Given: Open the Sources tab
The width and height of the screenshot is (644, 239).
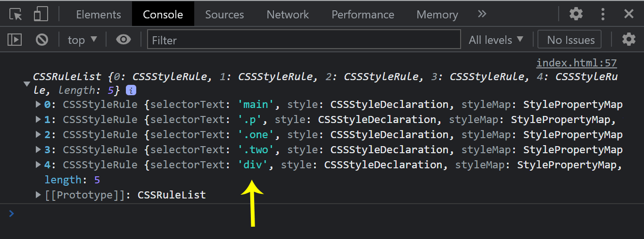Looking at the screenshot, I should pos(224,15).
